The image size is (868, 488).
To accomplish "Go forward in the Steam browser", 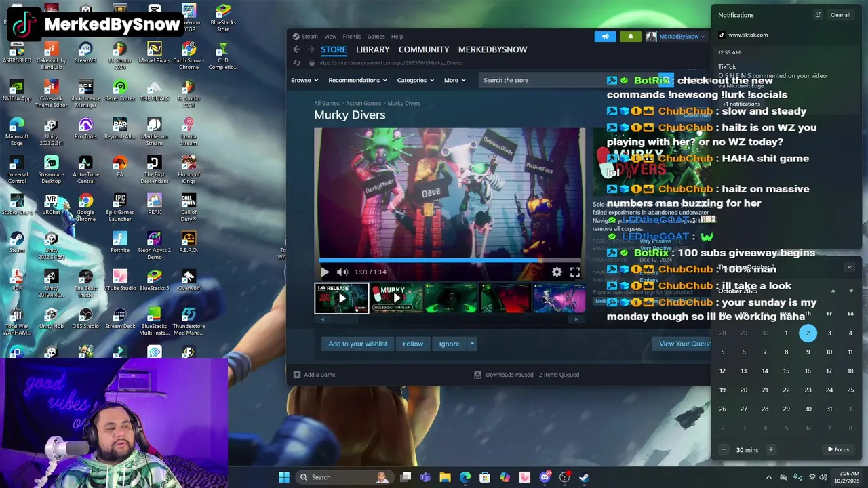I will (x=311, y=49).
